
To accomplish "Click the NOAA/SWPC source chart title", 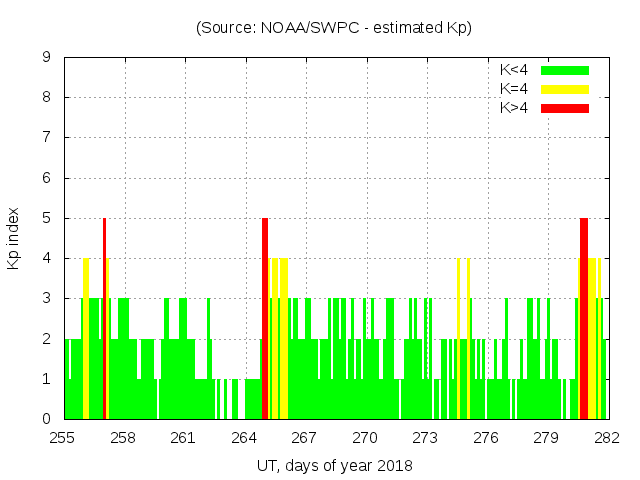I will point(334,27).
